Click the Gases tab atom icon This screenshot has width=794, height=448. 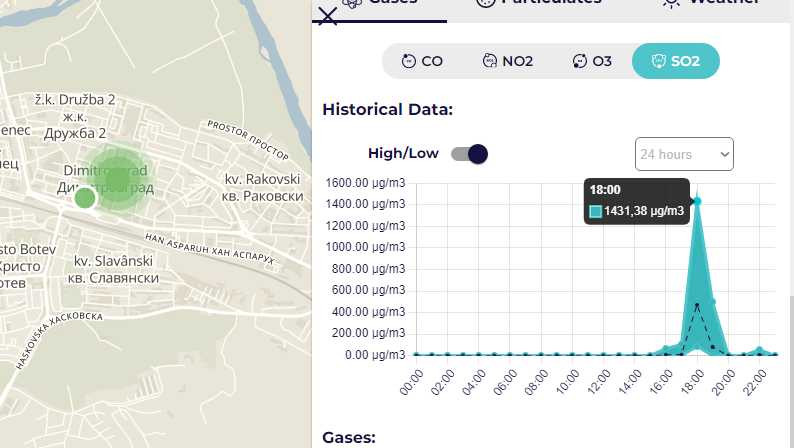pyautogui.click(x=352, y=3)
